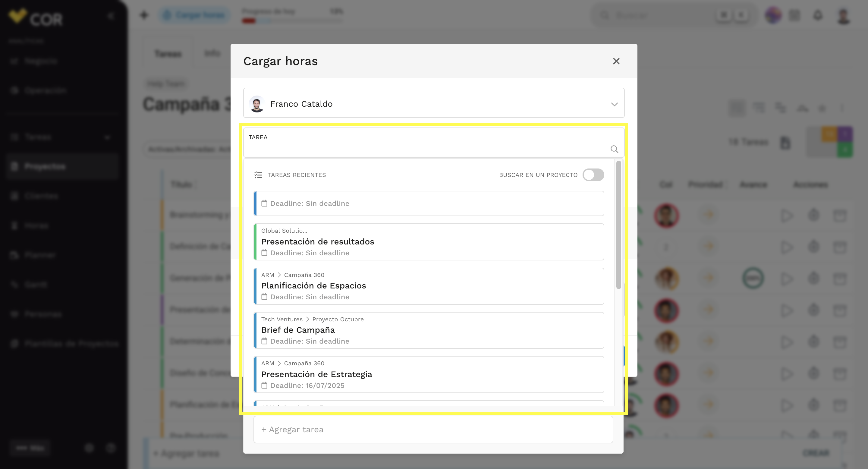Open the user profile avatar in top bar
The width and height of the screenshot is (868, 469).
(843, 16)
